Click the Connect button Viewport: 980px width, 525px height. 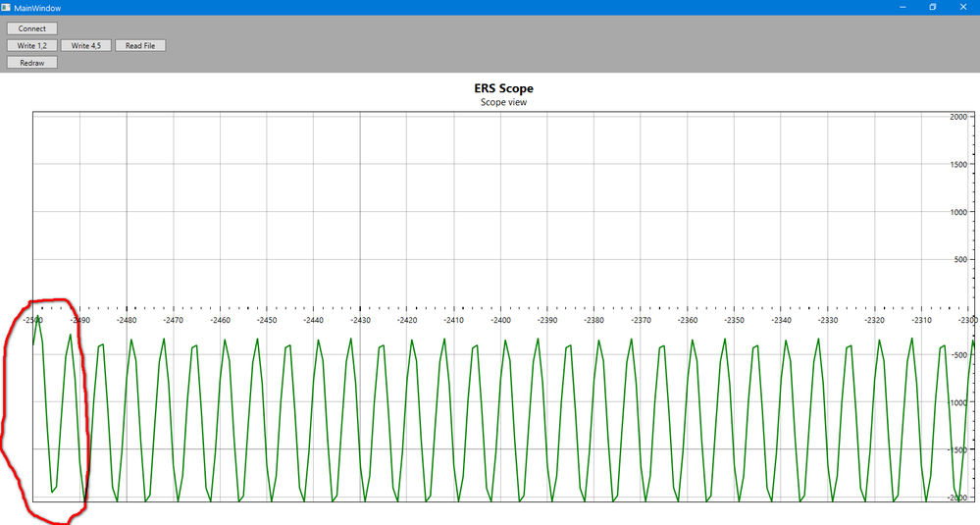click(x=31, y=28)
